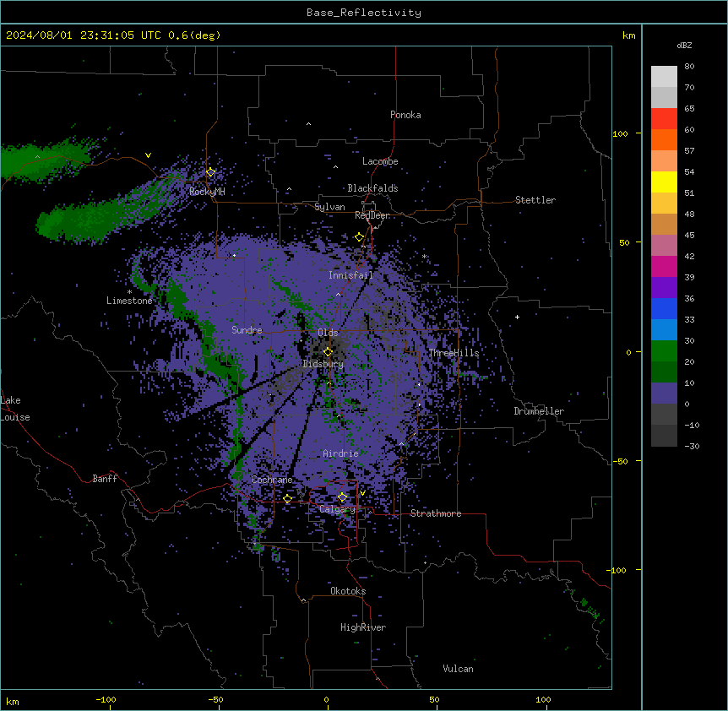Pick the bright yellow swatch in the dBZ legend
728x711 pixels.
pos(664,182)
